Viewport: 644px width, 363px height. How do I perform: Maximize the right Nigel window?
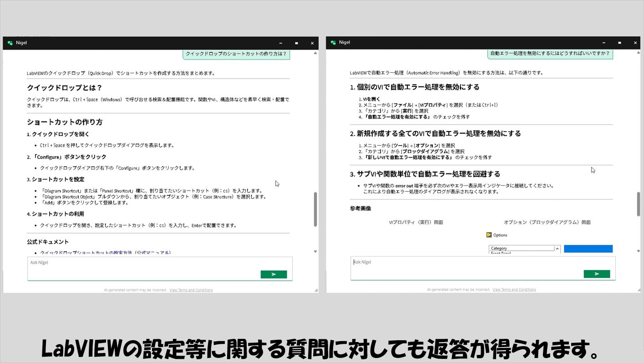(x=619, y=43)
